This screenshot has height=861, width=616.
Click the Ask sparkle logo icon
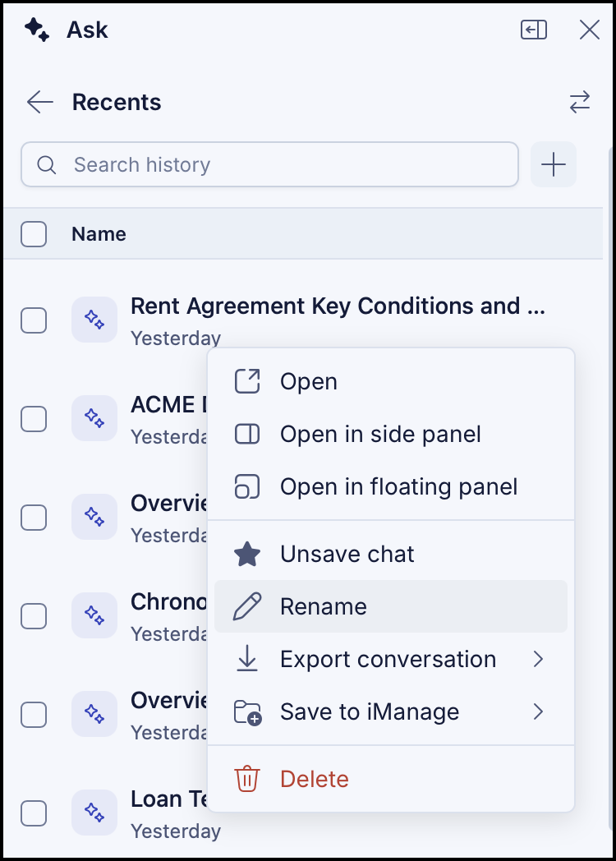[37, 30]
